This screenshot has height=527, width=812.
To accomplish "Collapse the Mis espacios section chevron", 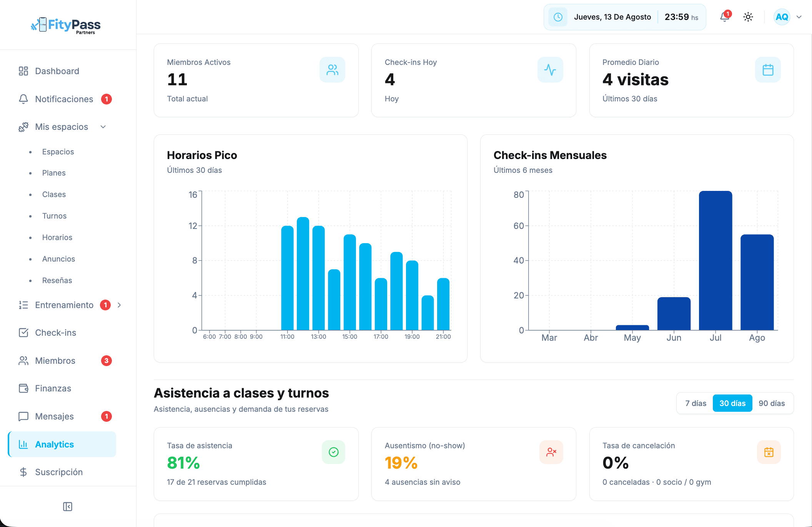I will click(x=103, y=127).
